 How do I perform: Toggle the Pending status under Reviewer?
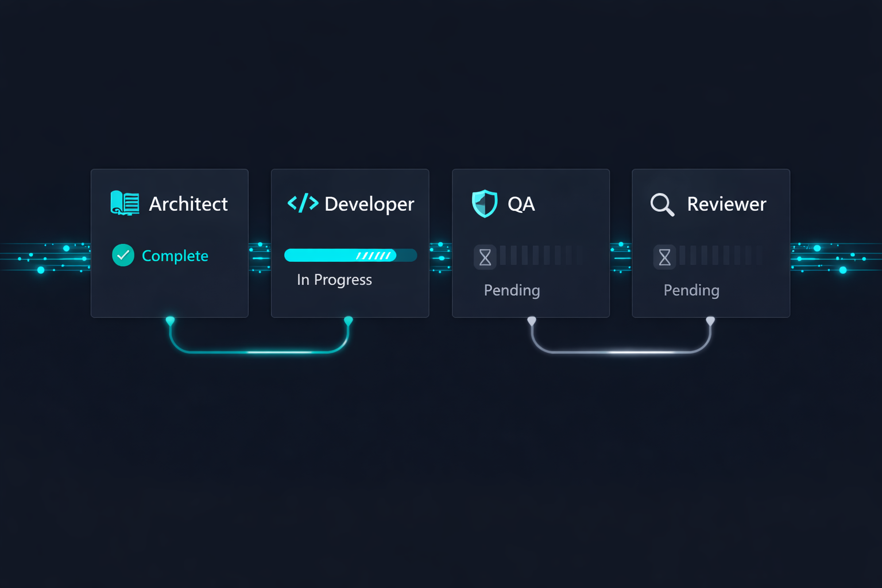tap(691, 291)
